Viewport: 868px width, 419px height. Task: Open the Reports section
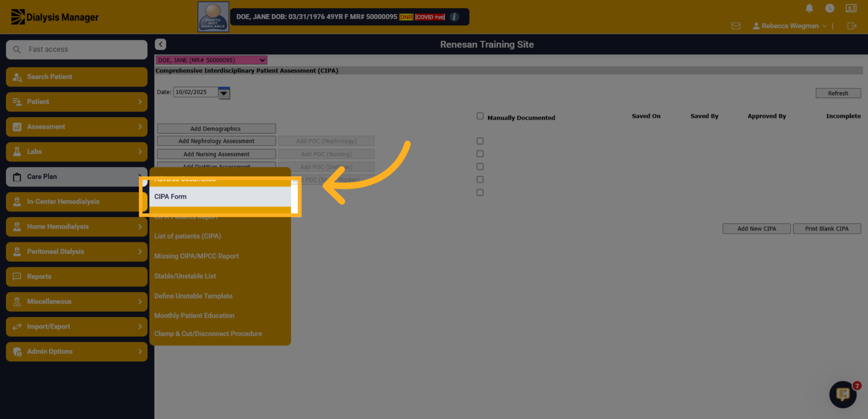pyautogui.click(x=77, y=276)
